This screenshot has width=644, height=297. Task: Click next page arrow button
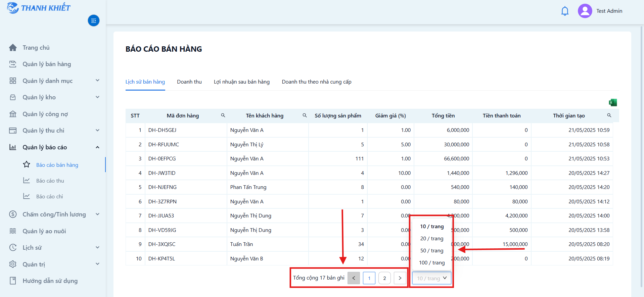pos(400,278)
